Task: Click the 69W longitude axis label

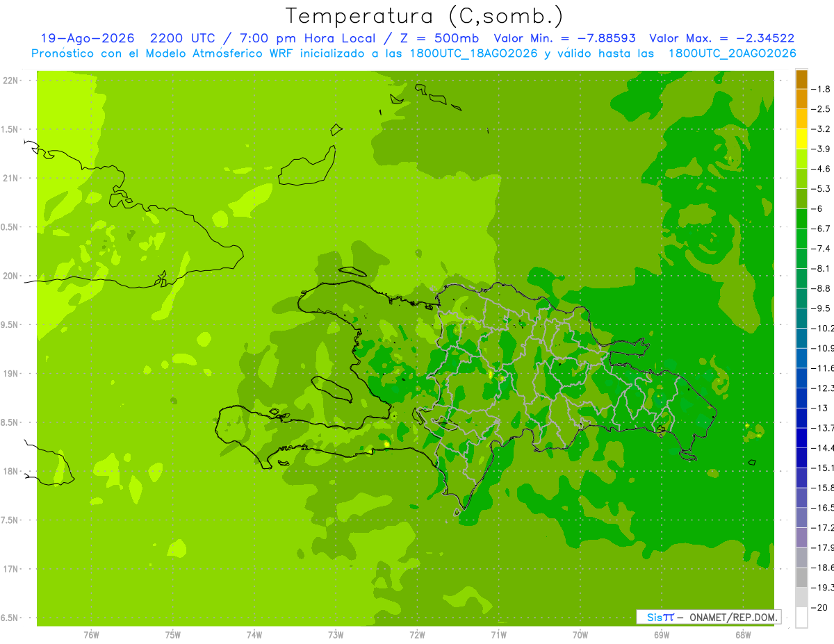Action: (x=662, y=634)
